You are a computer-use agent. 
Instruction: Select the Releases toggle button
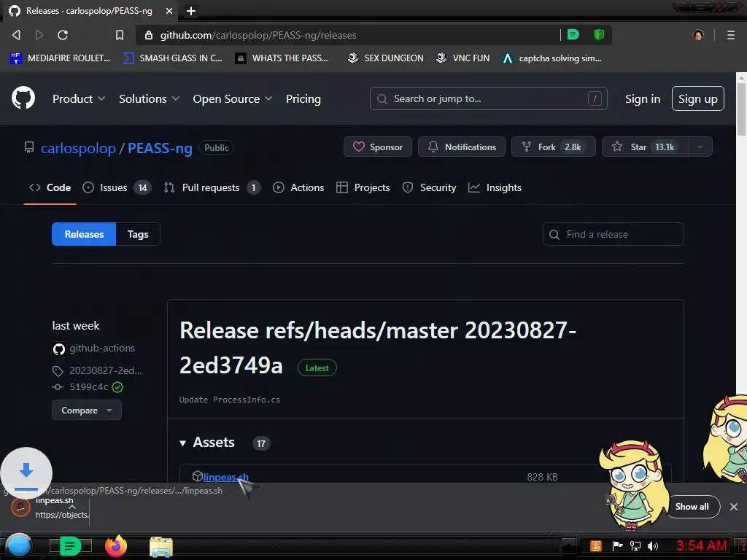pos(84,234)
